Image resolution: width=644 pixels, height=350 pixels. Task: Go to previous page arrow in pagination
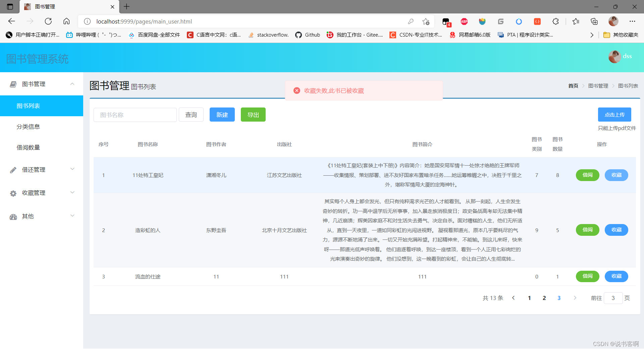click(x=513, y=298)
